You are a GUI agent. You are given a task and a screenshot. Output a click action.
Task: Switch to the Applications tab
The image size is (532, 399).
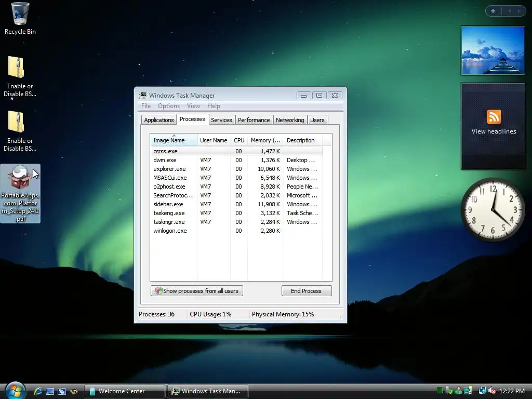pyautogui.click(x=159, y=120)
